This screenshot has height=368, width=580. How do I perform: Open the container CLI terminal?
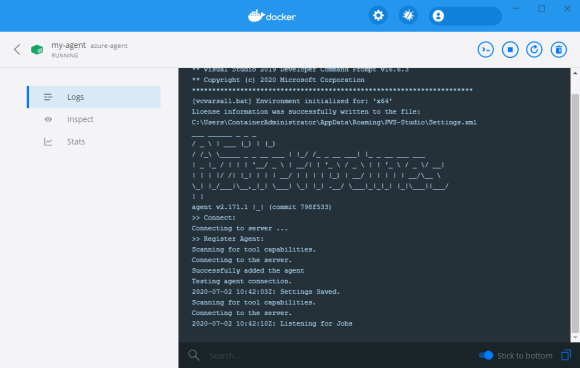coord(485,50)
